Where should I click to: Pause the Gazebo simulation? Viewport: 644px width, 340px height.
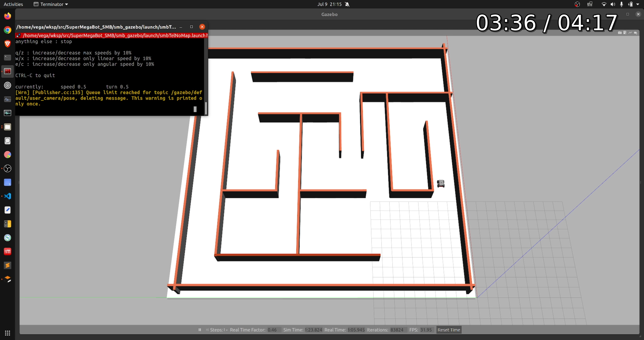point(200,330)
